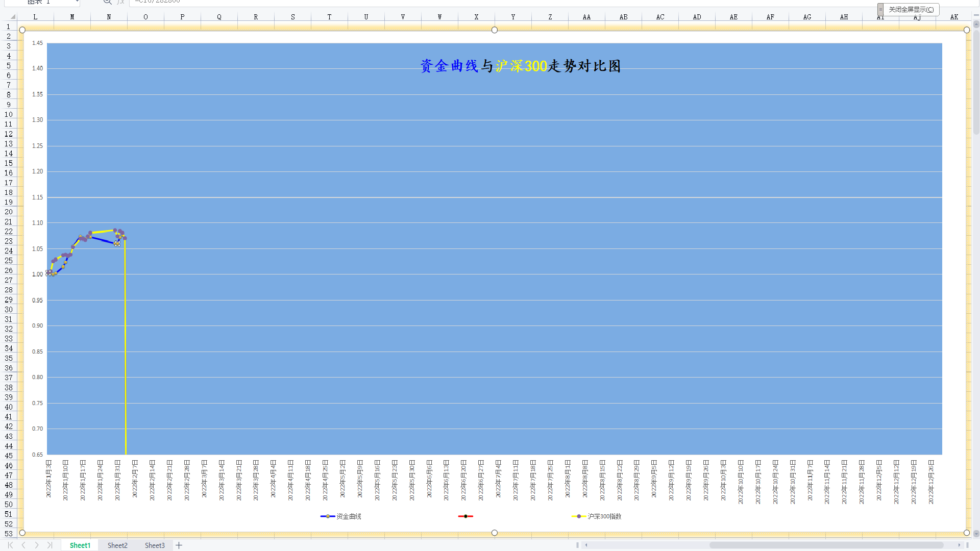Click the fx insert function icon
The height and width of the screenshot is (551, 980).
click(120, 2)
